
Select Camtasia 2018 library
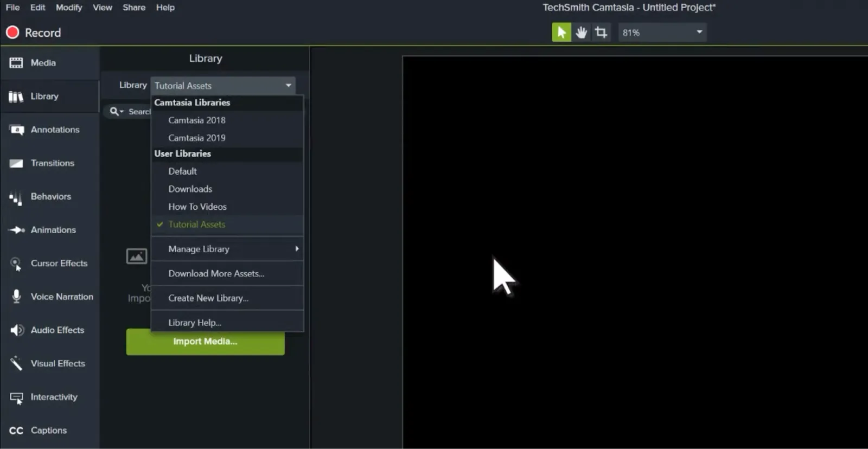point(227,120)
